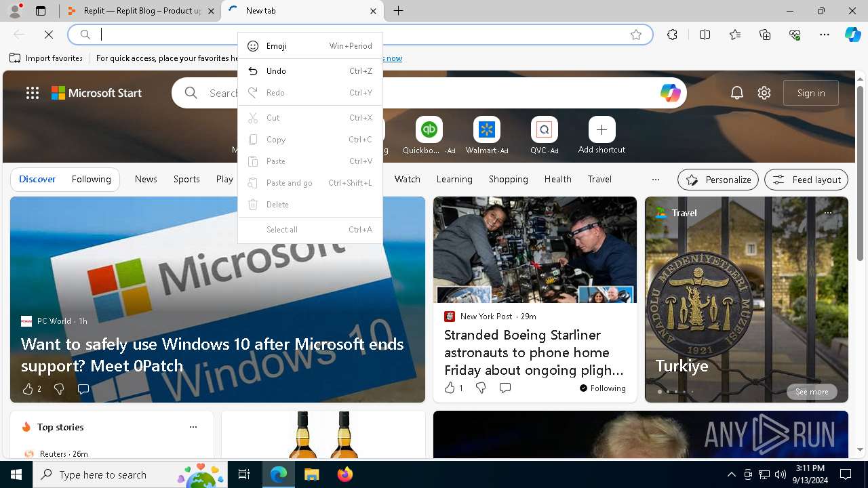Open Copilot sidebar icon
This screenshot has width=868, height=488.
pos(852,35)
